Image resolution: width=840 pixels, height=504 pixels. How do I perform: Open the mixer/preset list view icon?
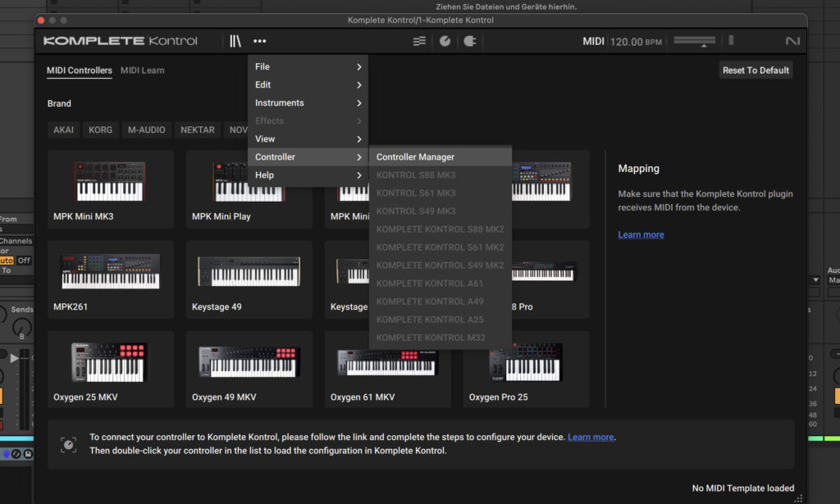click(x=419, y=41)
